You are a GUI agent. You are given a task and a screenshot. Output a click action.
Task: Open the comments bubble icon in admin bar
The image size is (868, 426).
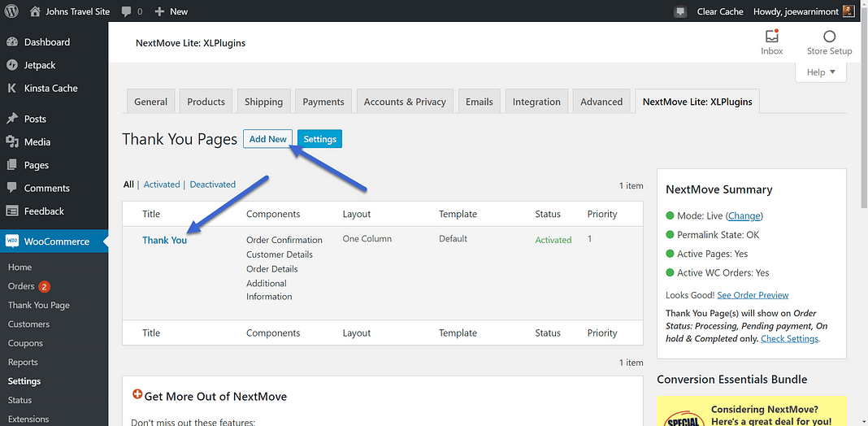(126, 11)
